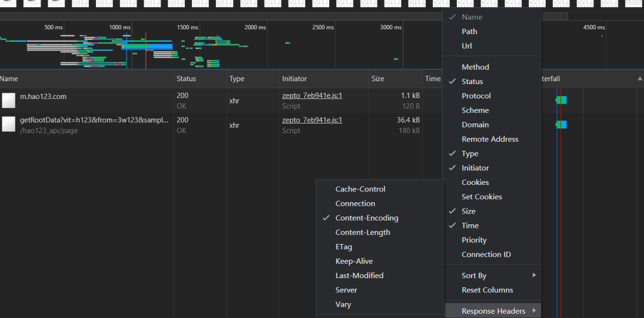Sort by the Time column header
Image resolution: width=644 pixels, height=318 pixels.
click(432, 79)
